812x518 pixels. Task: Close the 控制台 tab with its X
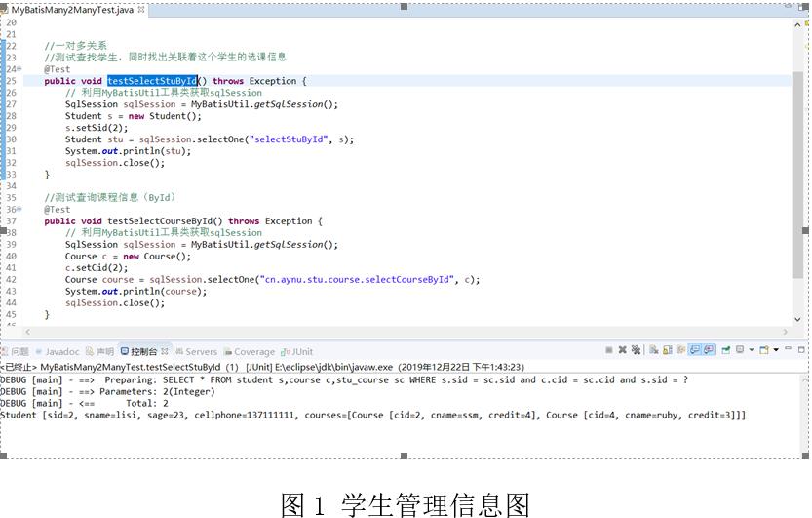(x=165, y=351)
